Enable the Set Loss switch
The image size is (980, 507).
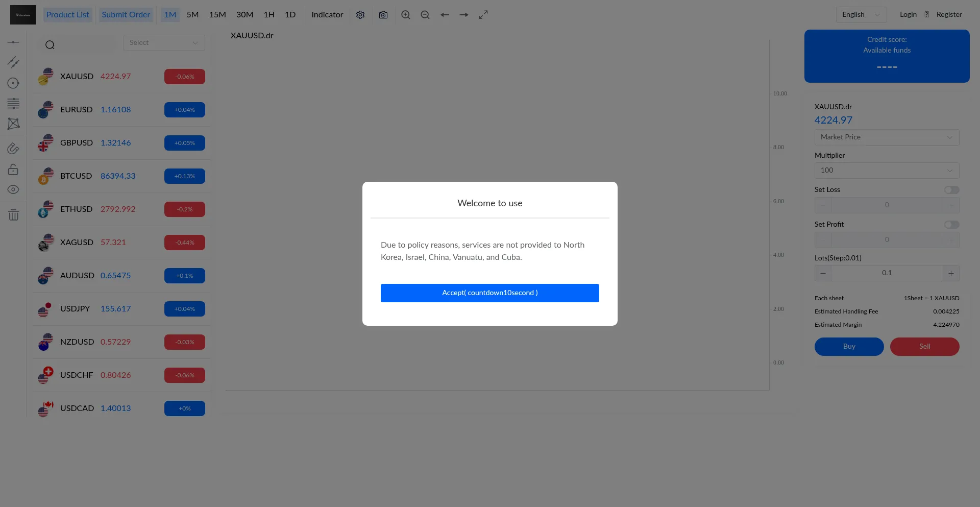pos(951,190)
